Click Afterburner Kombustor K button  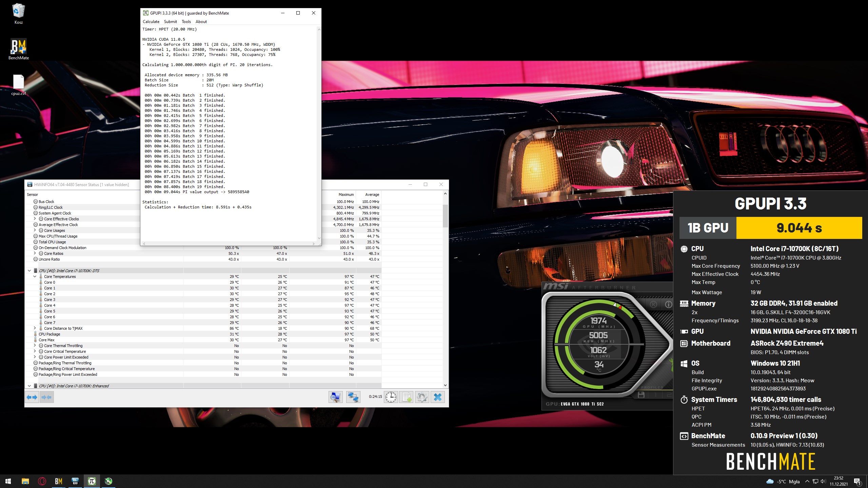point(653,304)
